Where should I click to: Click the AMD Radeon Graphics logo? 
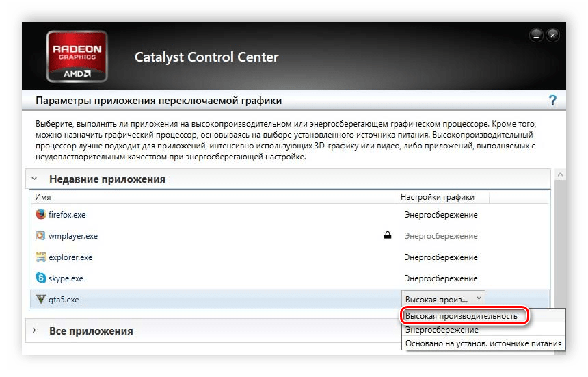pyautogui.click(x=75, y=57)
